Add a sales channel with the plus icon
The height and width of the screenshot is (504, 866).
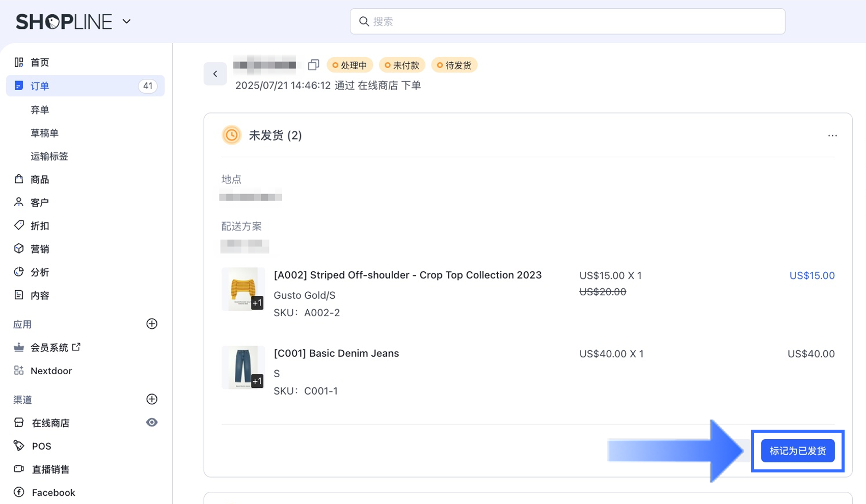(x=152, y=399)
